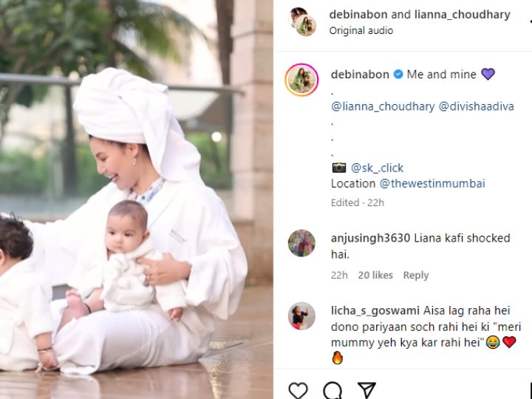Visit the @sk_.click photographer profile

pos(377,168)
